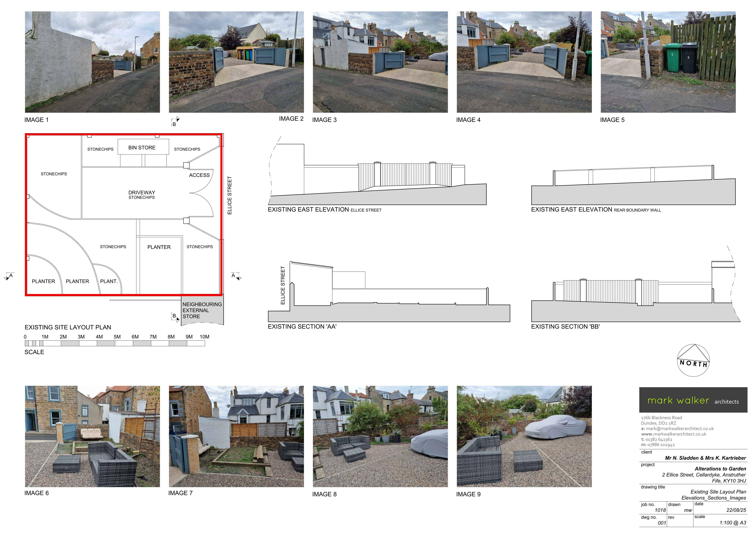This screenshot has width=756, height=535.
Task: Select the ACCESS label near the gates
Action: pos(199,175)
